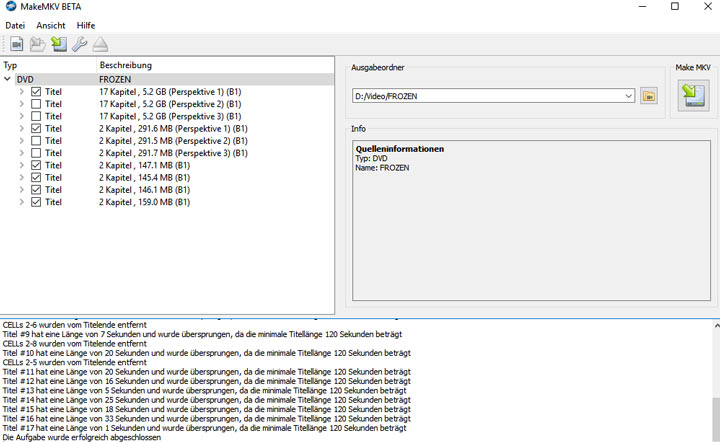
Task: Click 'Die Aufgabe wurde erfolgreich abgeschlossen' log line
Action: tap(82, 437)
